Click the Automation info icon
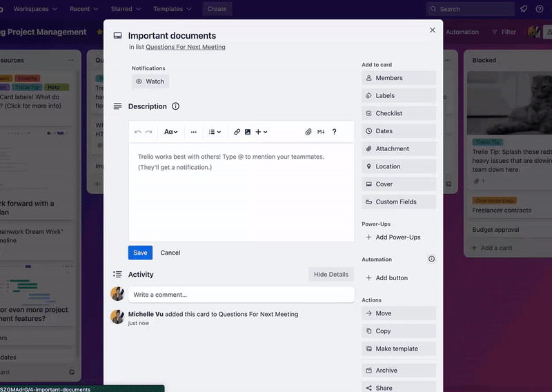This screenshot has height=392, width=552. tap(432, 259)
